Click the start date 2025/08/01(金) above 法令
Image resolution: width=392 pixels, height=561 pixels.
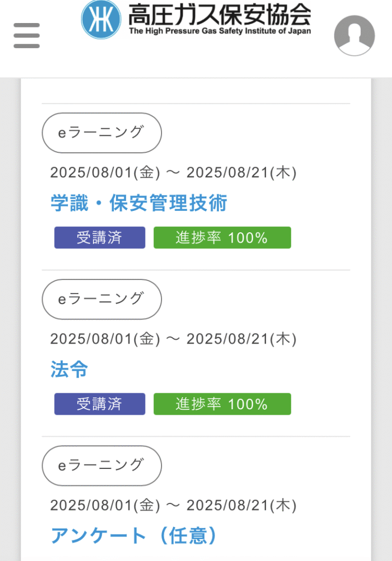click(105, 339)
